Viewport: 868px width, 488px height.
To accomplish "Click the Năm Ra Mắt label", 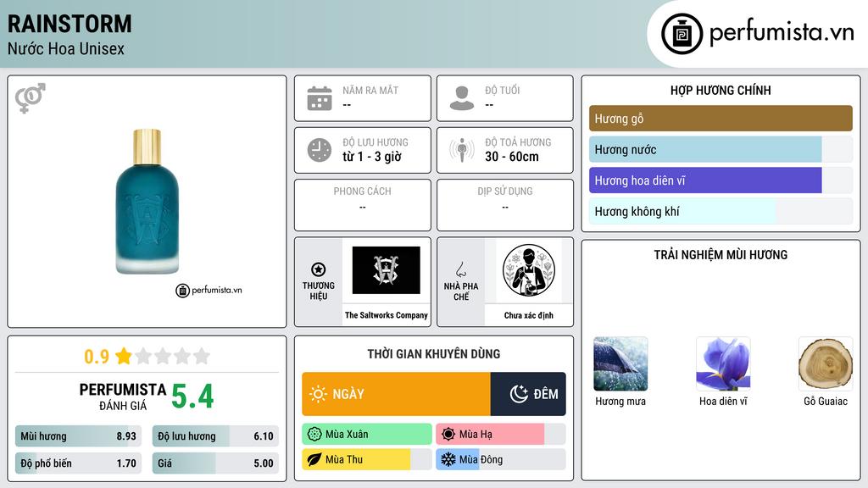I will pyautogui.click(x=370, y=90).
